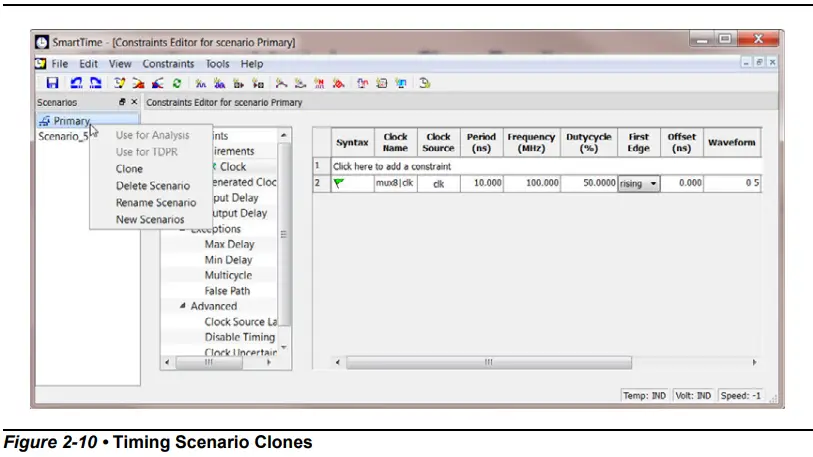Click the Redo toolbar icon
The image size is (813, 457).
click(95, 83)
